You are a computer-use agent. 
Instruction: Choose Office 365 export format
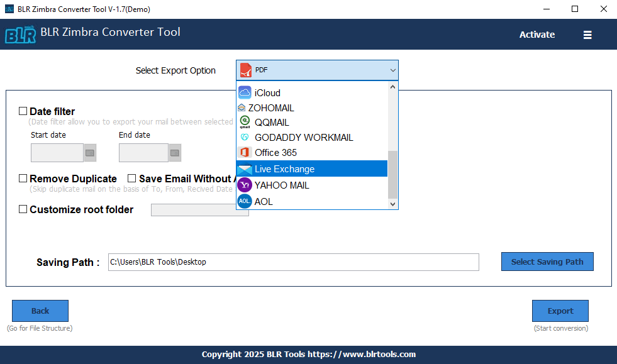coord(275,152)
